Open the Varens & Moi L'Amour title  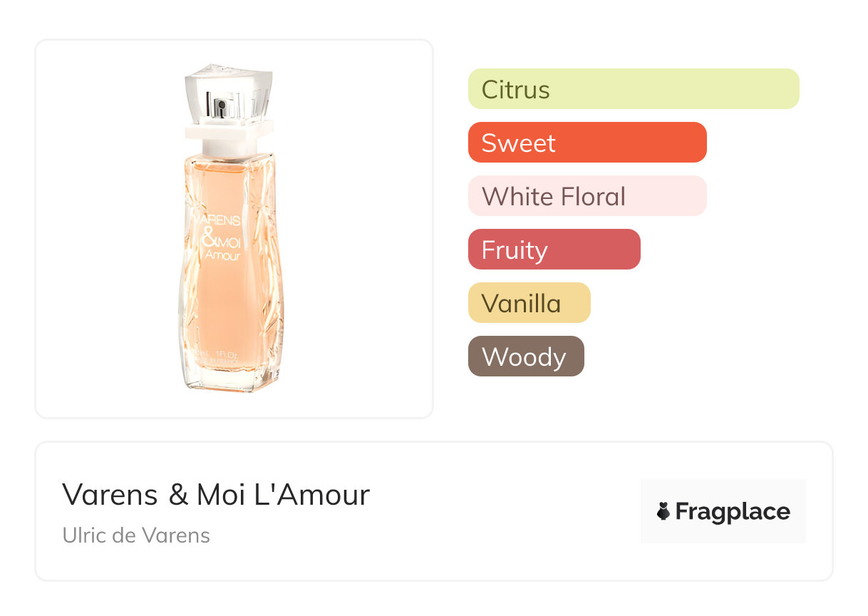coord(216,495)
